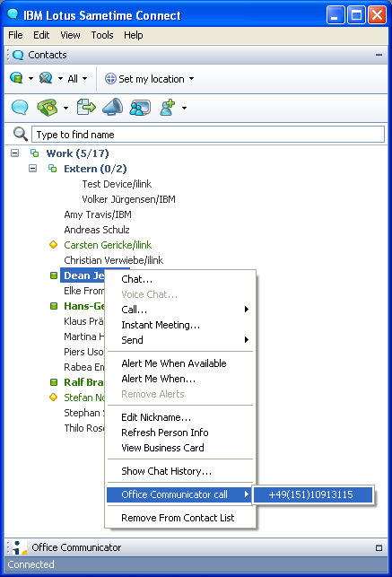Select contact Test Device/ilink
392x577 pixels.
(x=117, y=184)
